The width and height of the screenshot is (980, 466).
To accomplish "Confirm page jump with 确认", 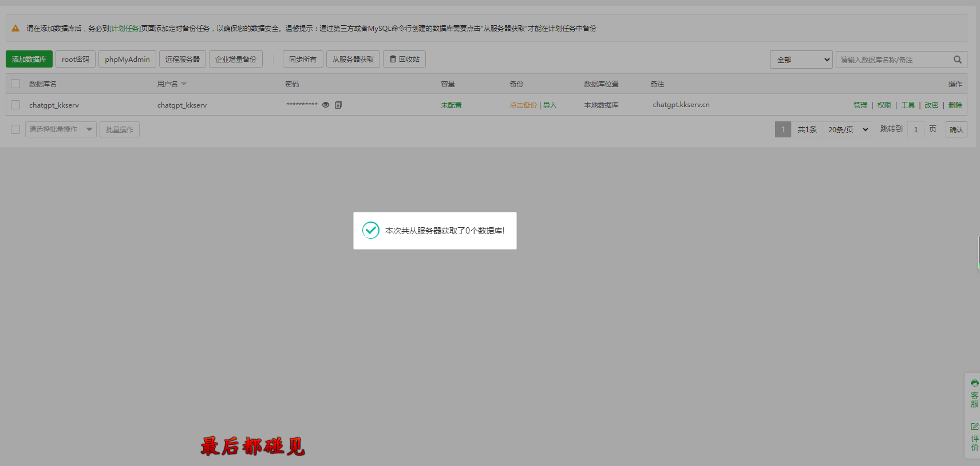I will coord(957,129).
